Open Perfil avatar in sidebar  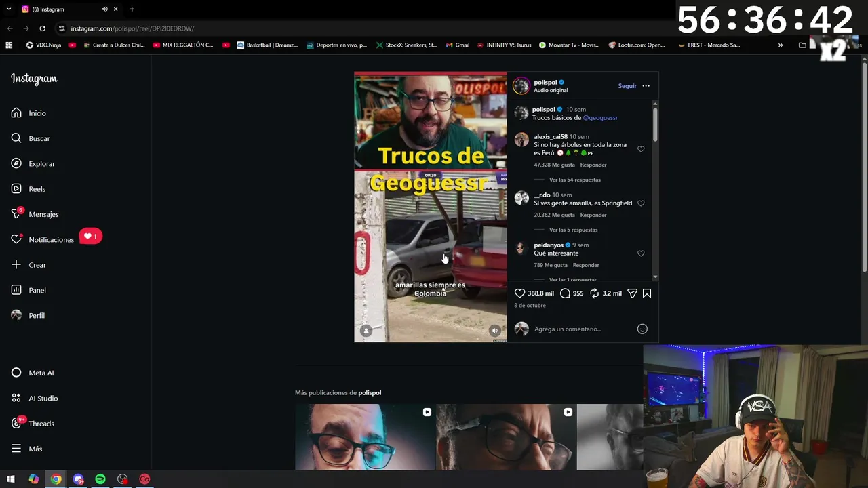pyautogui.click(x=16, y=315)
